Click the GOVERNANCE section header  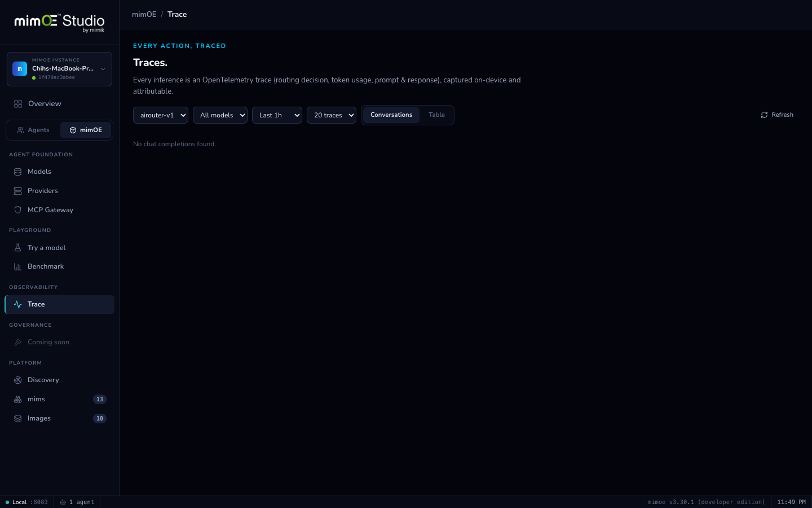[30, 325]
